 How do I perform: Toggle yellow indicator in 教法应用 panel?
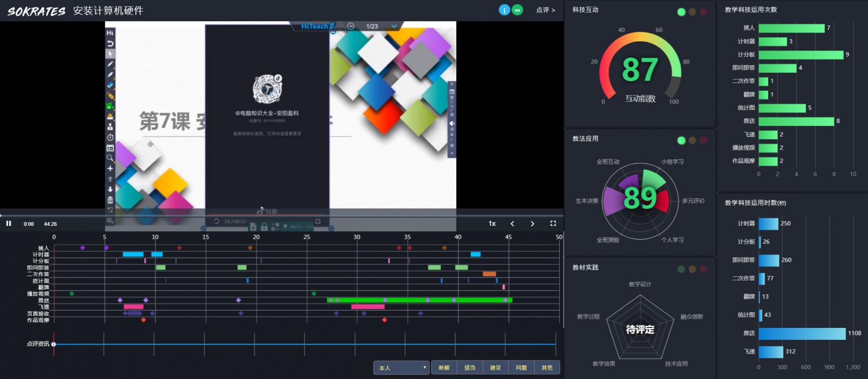pos(692,141)
